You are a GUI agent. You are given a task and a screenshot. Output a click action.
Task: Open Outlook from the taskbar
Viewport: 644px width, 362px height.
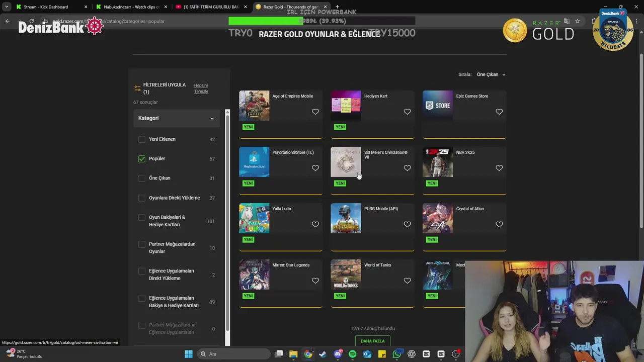coord(367,354)
